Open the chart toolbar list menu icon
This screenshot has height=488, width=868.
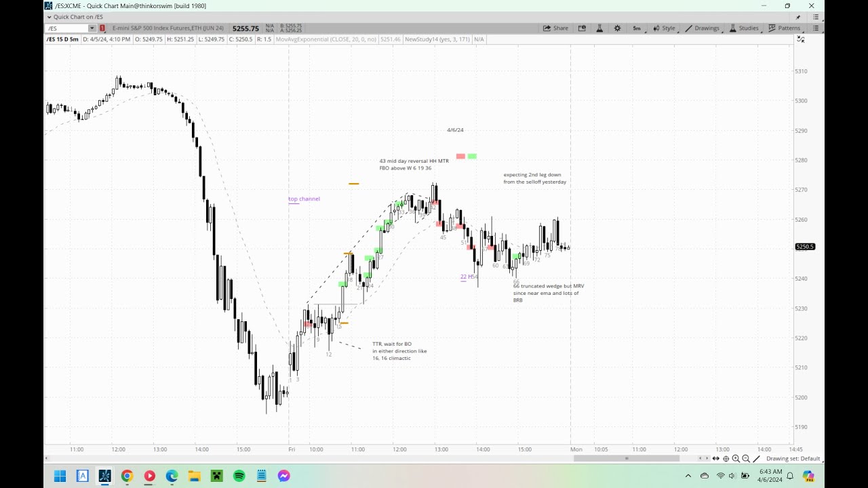coord(816,28)
